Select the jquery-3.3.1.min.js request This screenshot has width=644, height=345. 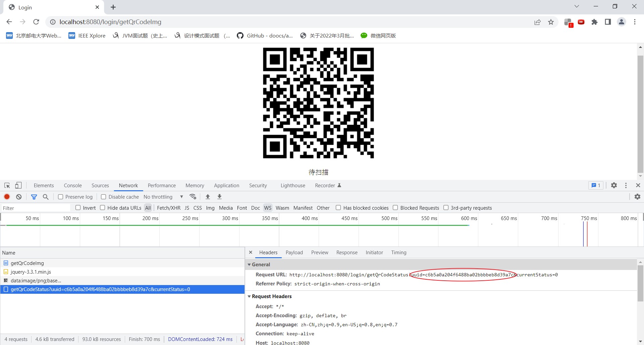[x=31, y=272]
